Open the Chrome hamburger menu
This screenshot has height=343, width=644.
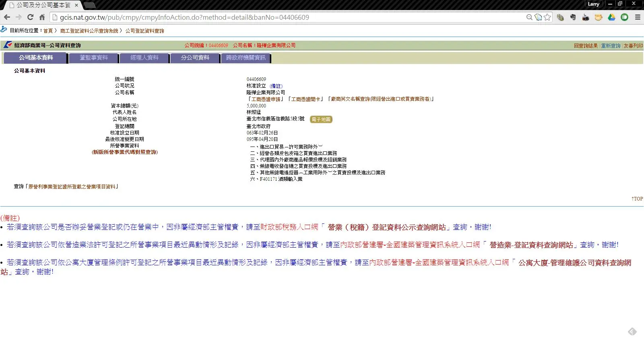point(638,17)
